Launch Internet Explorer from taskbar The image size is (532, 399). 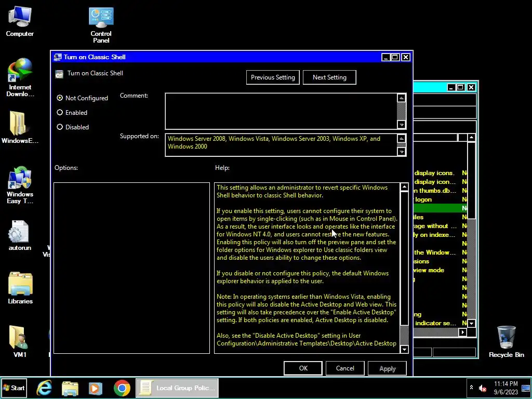coord(45,388)
